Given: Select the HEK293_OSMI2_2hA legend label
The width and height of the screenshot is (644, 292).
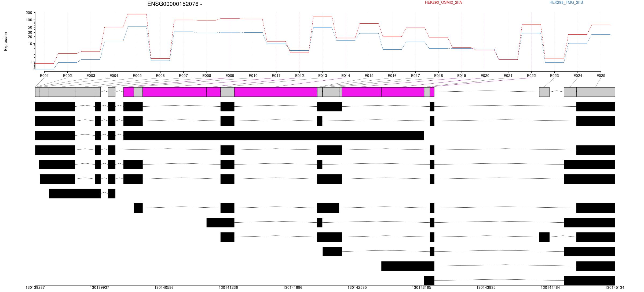Looking at the screenshot, I should (443, 2).
